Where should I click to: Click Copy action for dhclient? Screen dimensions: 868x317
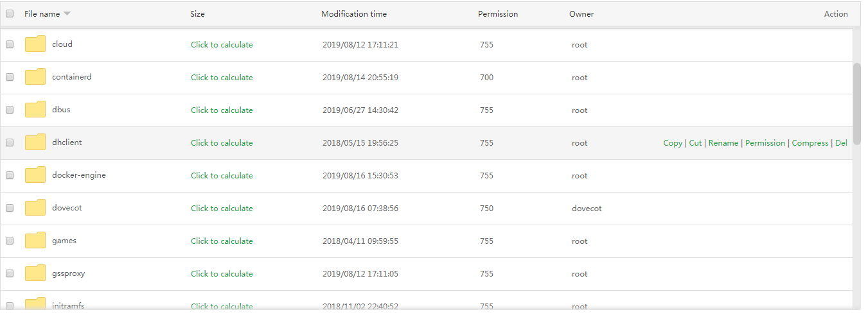[672, 143]
